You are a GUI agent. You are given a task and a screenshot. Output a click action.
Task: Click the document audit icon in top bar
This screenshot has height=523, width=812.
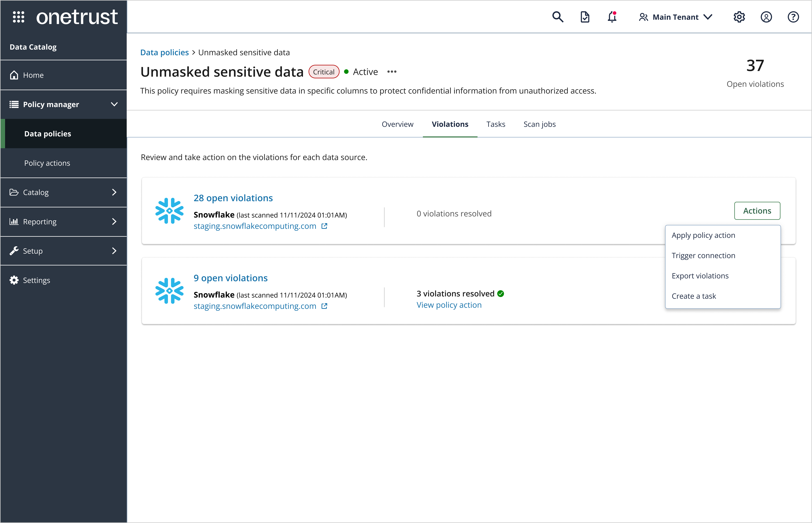point(584,17)
